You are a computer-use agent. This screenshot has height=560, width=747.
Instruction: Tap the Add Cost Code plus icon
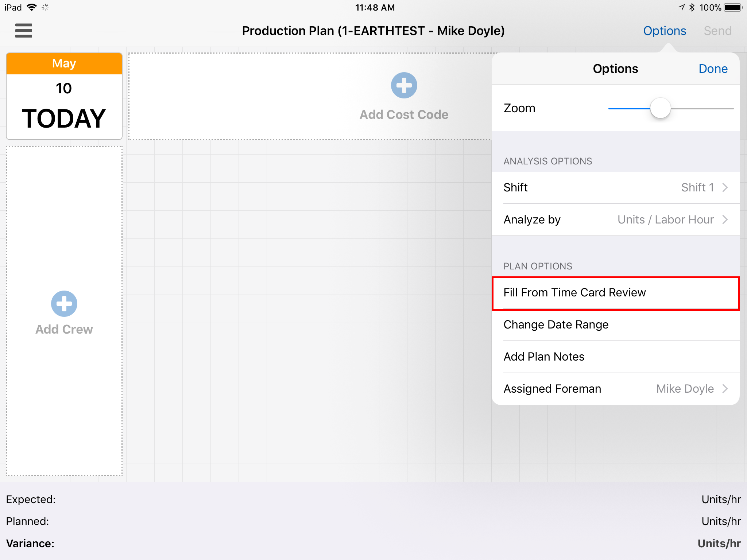[404, 85]
